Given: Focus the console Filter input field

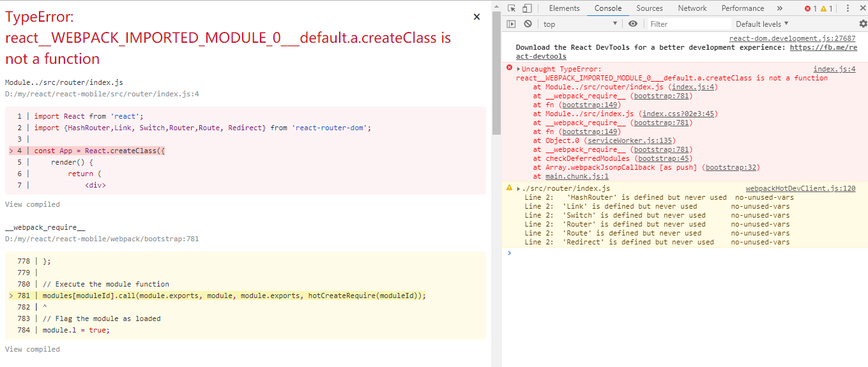Looking at the screenshot, I should pyautogui.click(x=689, y=24).
